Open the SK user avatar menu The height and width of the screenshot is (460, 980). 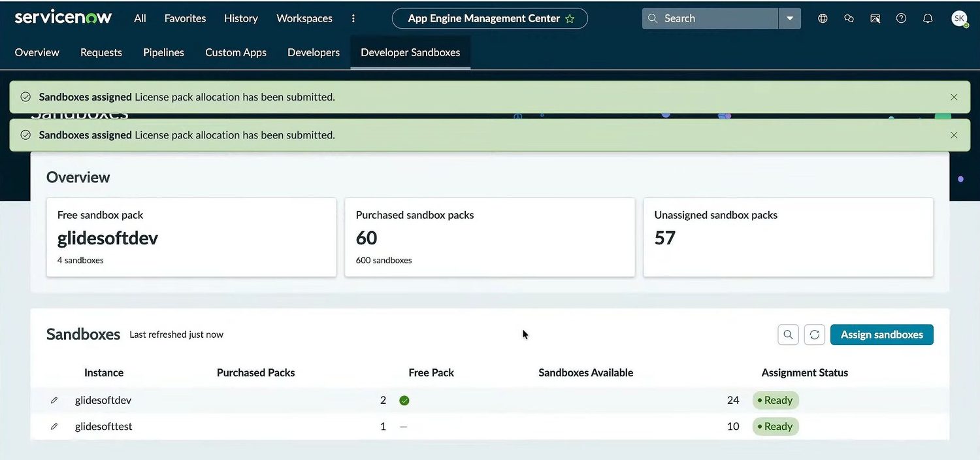pos(959,18)
